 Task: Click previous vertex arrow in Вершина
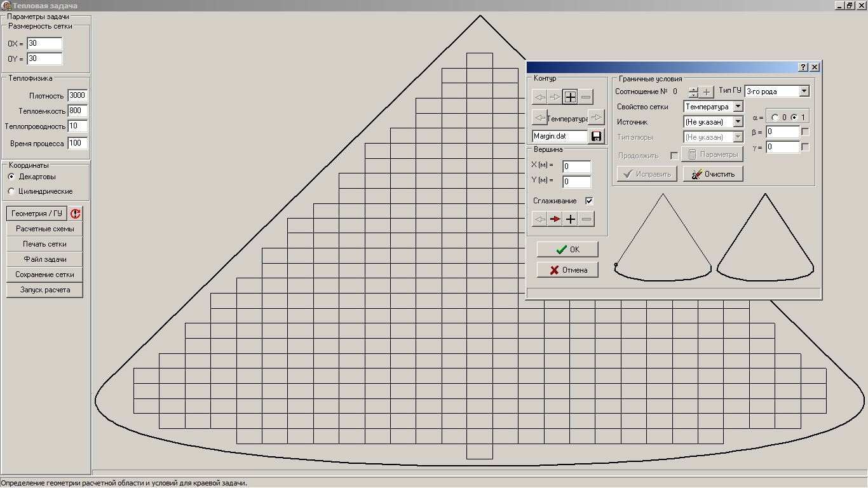539,219
